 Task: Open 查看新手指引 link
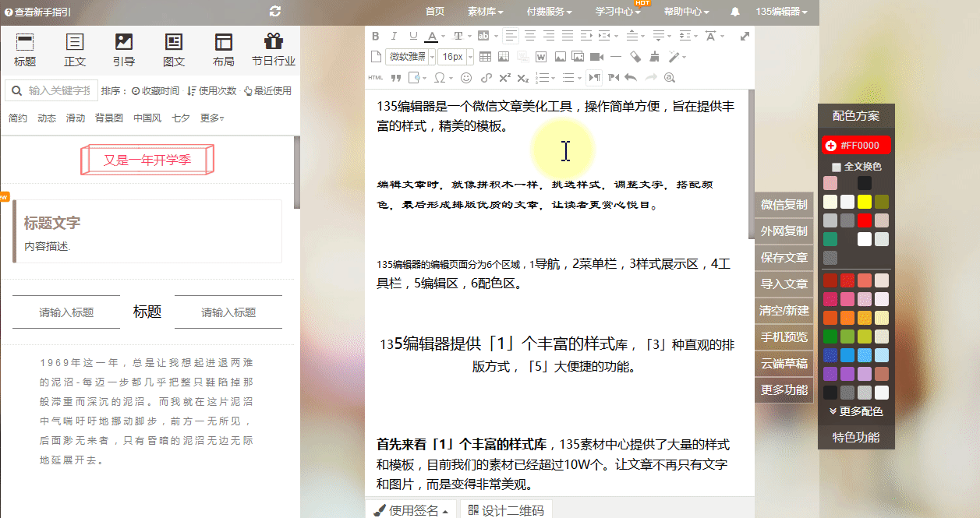[x=37, y=12]
